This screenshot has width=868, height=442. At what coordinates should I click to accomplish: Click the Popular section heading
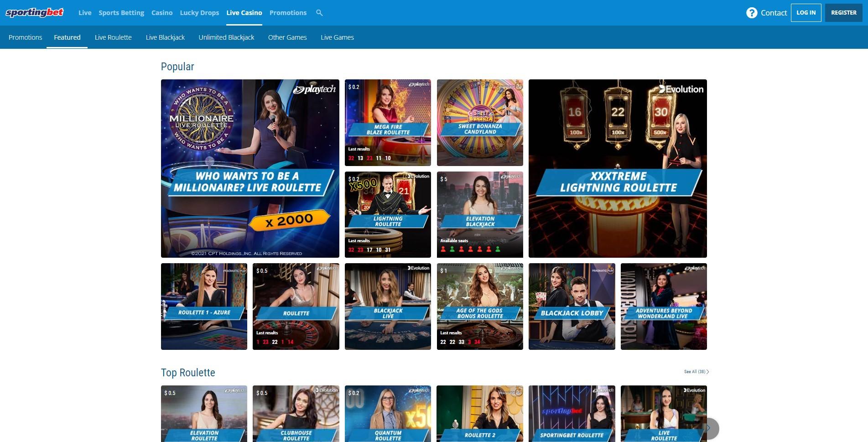[x=177, y=67]
